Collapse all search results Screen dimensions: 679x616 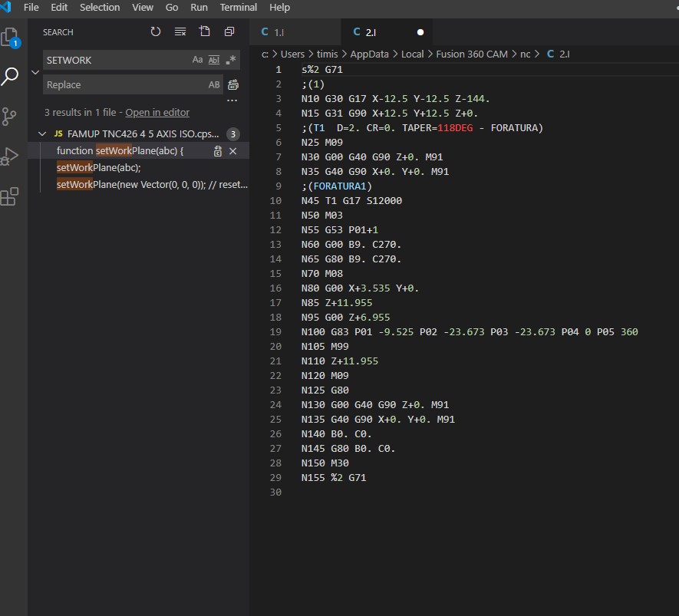(229, 31)
